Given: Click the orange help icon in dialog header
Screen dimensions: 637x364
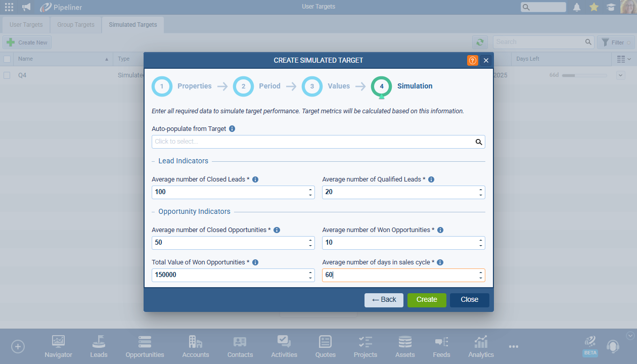Looking at the screenshot, I should click(x=472, y=61).
